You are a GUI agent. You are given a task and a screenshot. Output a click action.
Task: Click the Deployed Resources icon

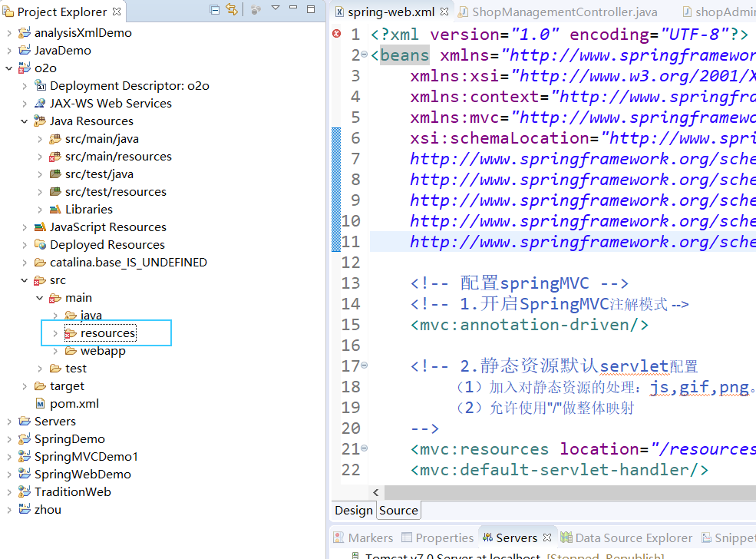[40, 244]
